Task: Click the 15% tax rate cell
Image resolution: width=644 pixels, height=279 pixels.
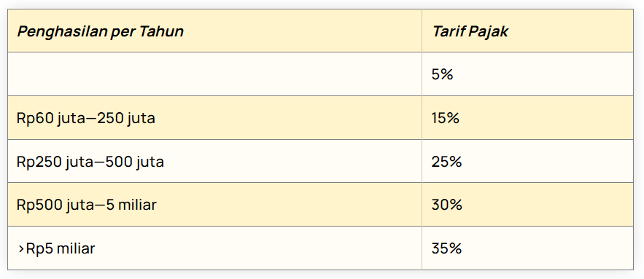Action: point(527,118)
